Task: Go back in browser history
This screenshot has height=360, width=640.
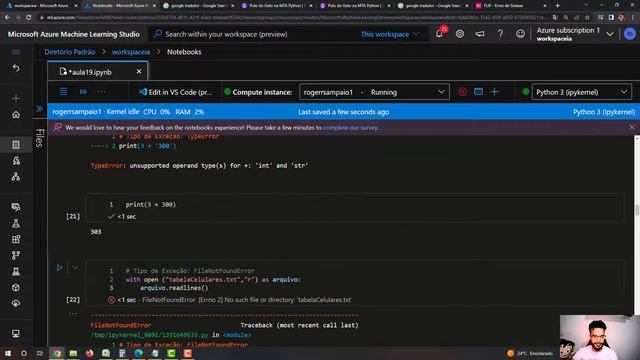Action: tap(7, 18)
